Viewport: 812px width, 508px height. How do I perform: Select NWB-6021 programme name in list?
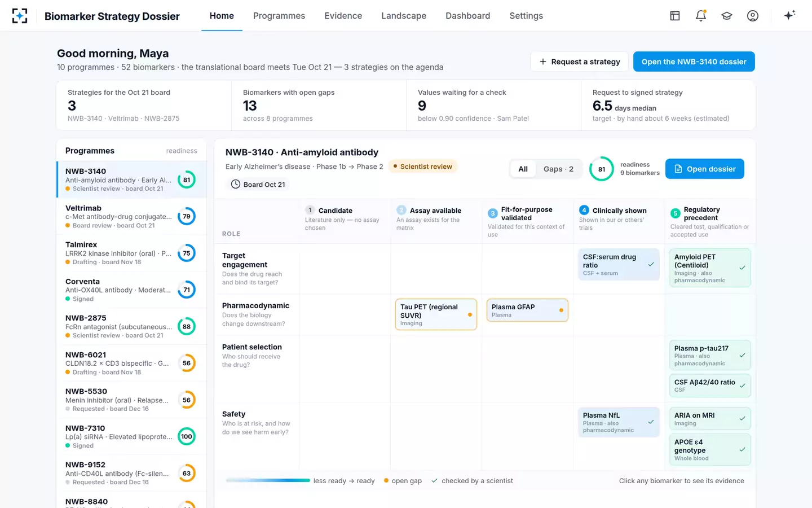[86, 355]
